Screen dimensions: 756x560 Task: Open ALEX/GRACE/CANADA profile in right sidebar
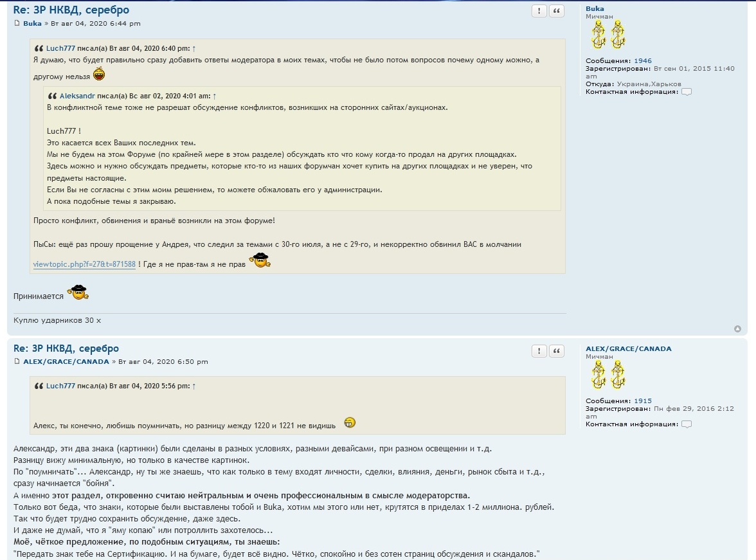[x=628, y=348]
